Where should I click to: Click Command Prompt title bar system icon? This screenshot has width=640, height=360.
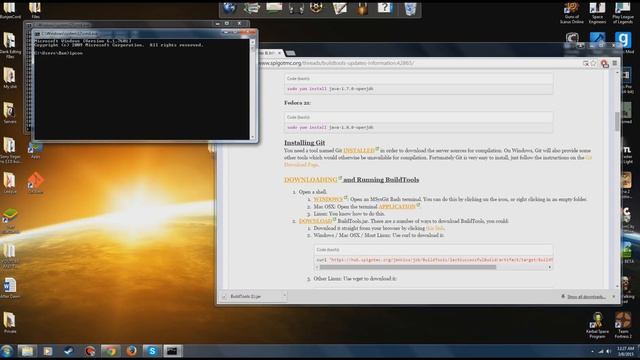coord(38,33)
